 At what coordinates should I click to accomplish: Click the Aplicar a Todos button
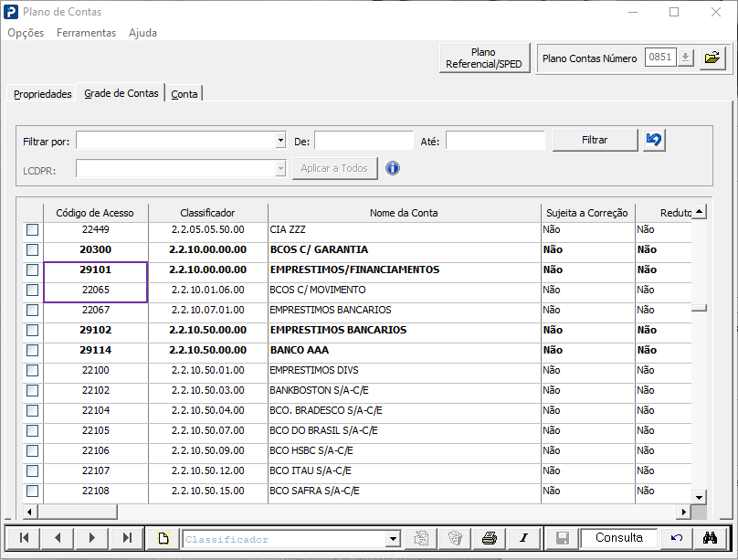(334, 168)
